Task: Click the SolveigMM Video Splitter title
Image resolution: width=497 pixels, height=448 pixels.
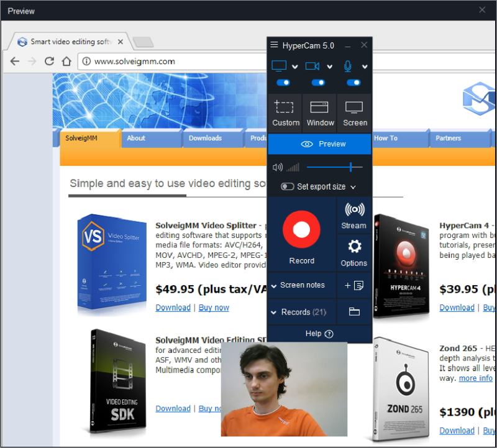Action: tap(206, 226)
